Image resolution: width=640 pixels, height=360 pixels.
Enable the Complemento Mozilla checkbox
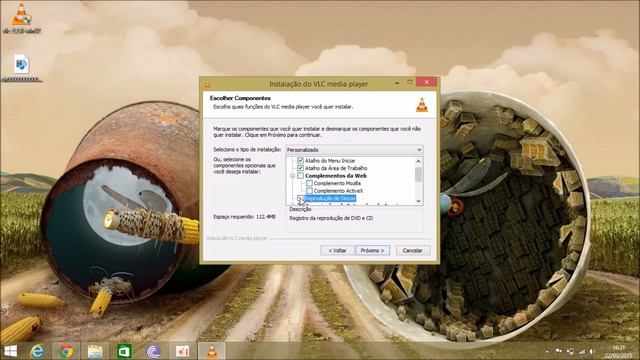(309, 183)
